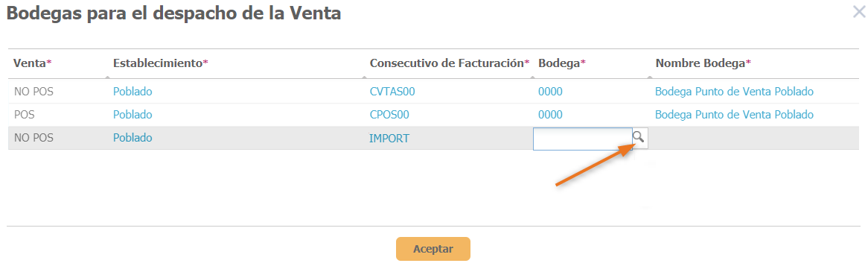The height and width of the screenshot is (269, 868).
Task: Sort by the Venta column header
Action: click(32, 63)
